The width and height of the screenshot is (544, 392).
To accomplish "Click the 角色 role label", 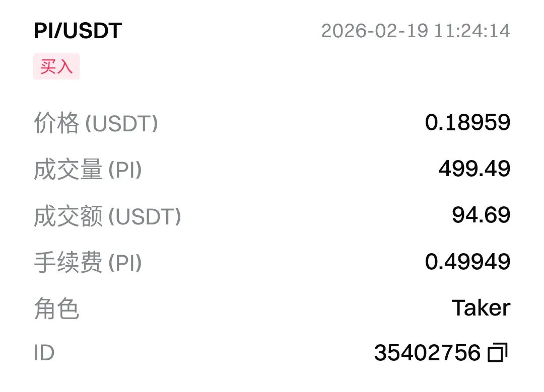I will click(56, 308).
